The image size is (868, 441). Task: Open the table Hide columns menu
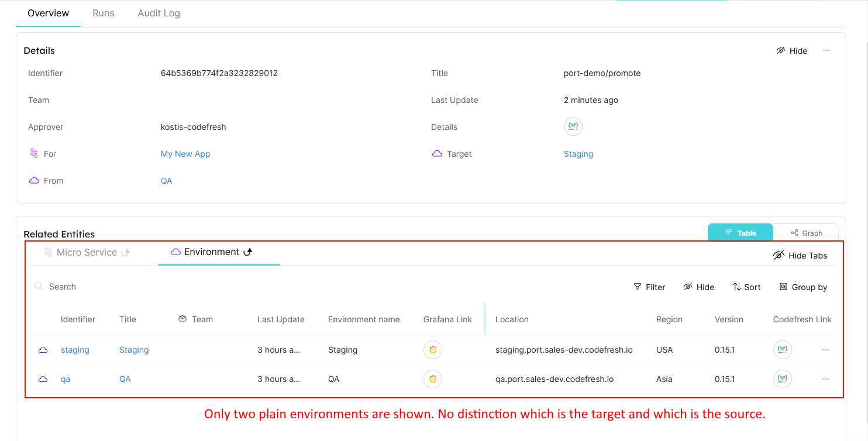point(698,287)
